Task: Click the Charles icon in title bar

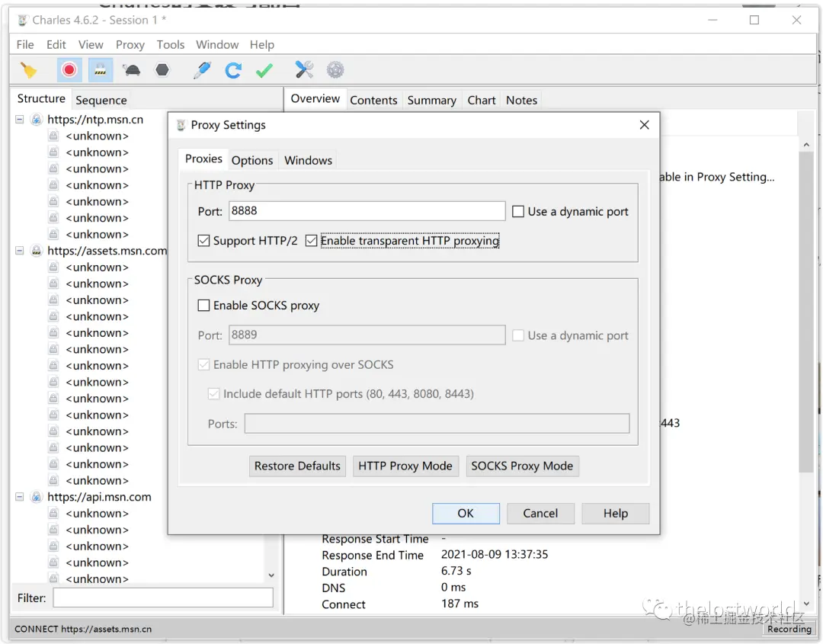Action: click(x=23, y=21)
